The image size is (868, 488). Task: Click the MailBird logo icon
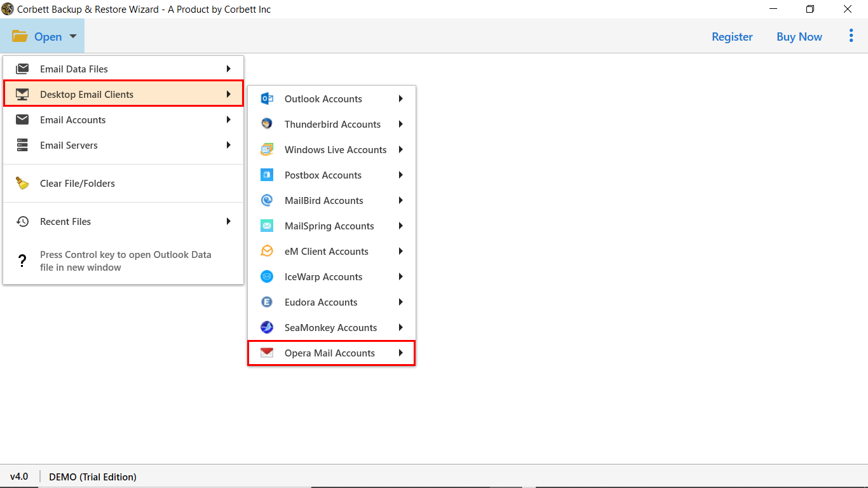pos(267,200)
